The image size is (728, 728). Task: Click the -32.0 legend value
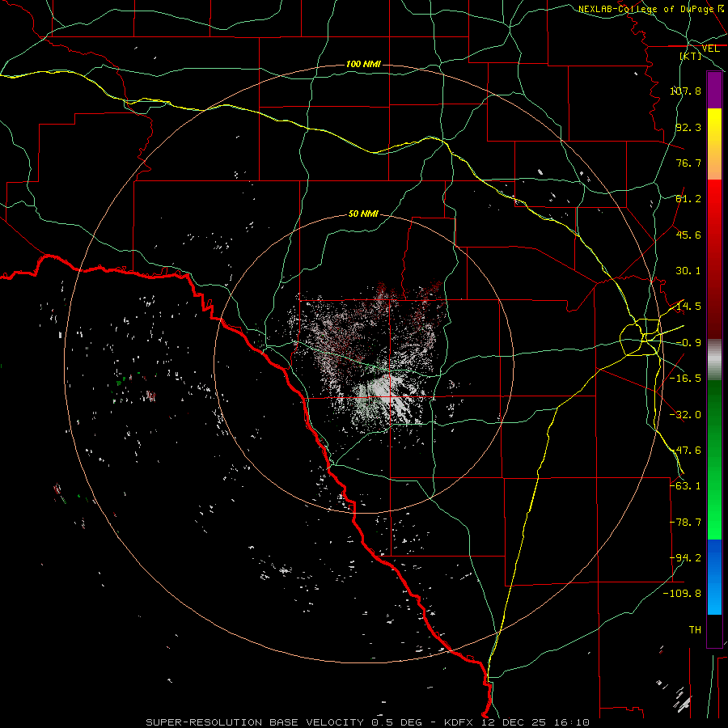coord(685,415)
